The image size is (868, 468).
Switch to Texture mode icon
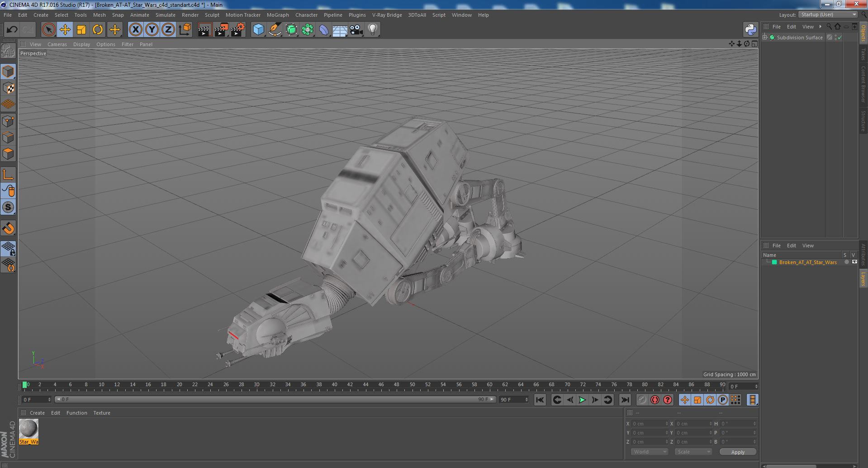(8, 88)
